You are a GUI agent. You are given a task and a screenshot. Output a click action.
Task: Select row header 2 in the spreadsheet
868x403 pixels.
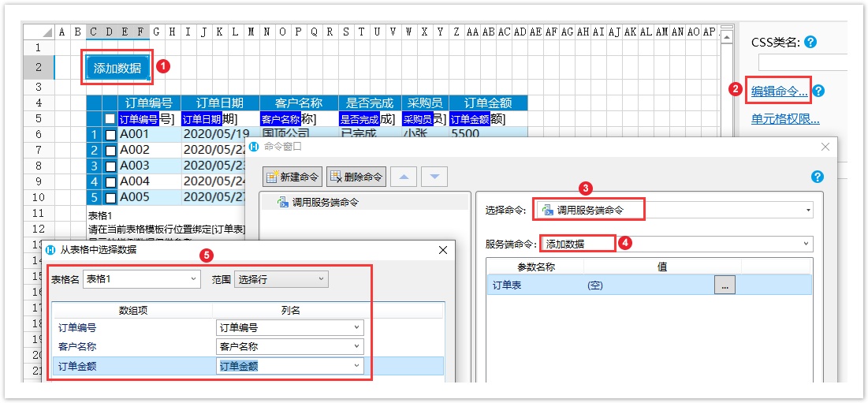[x=39, y=68]
